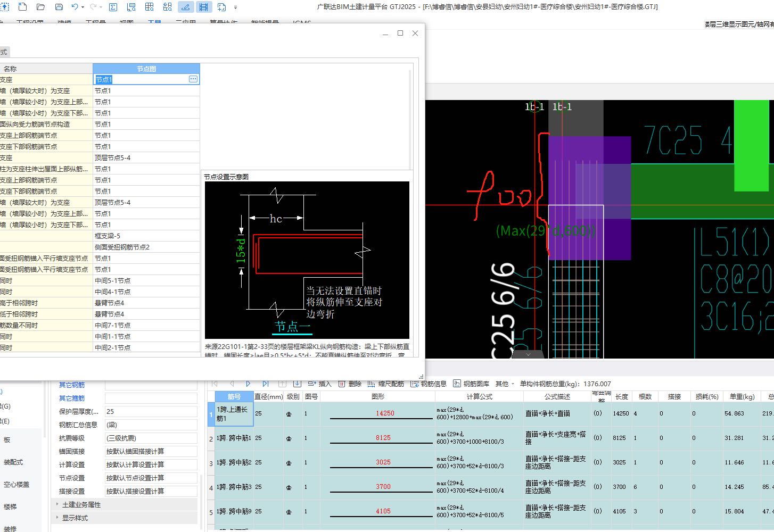Open 缩尺配筋 tool
Screen dimensions: 774x532
(x=385, y=384)
